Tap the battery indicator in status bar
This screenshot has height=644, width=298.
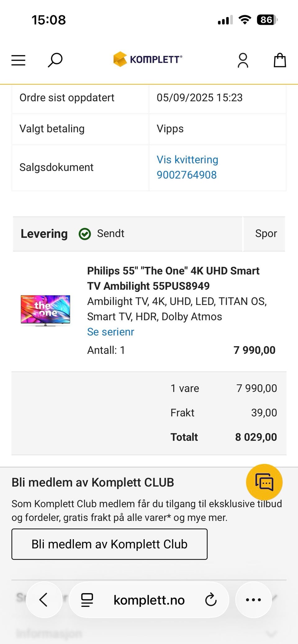[x=267, y=20]
